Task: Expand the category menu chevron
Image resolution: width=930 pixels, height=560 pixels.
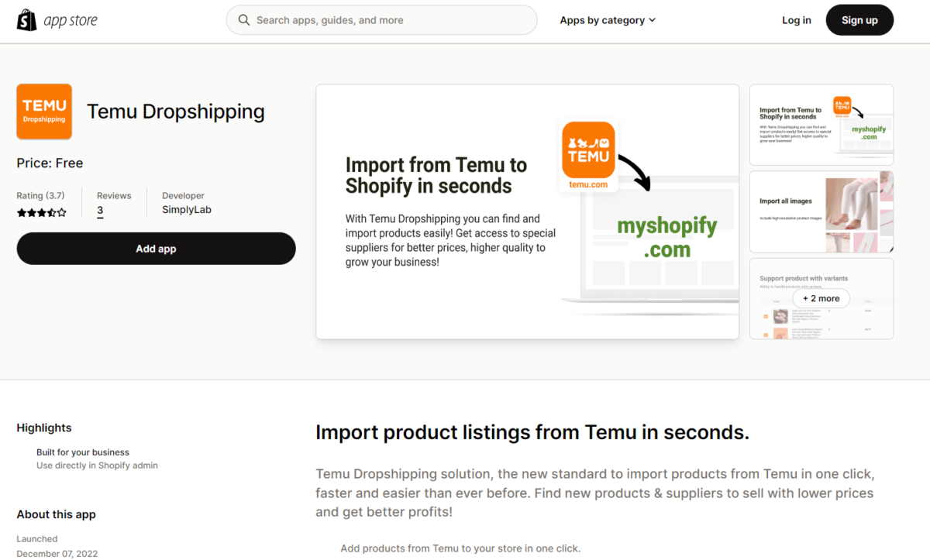Action: click(653, 20)
